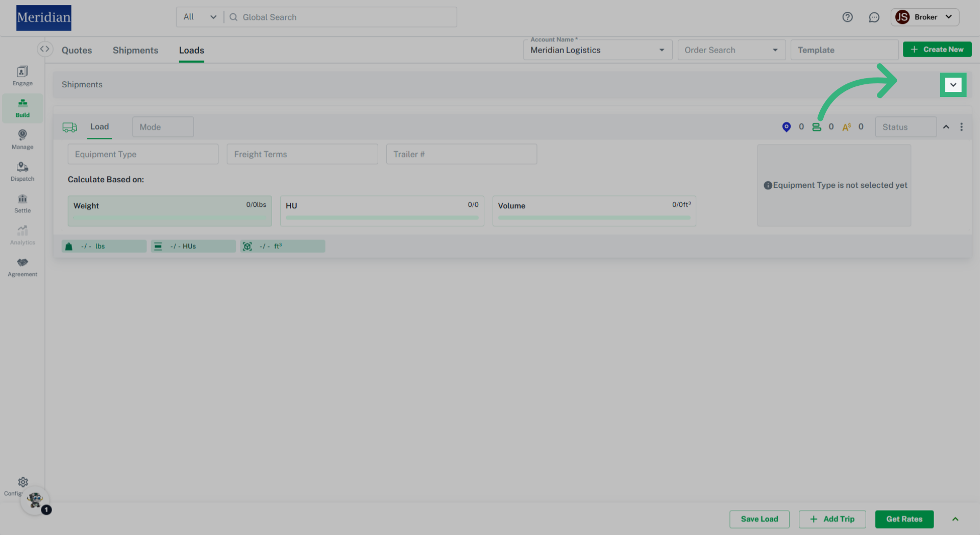Switch to the Shipments tab

tap(135, 50)
